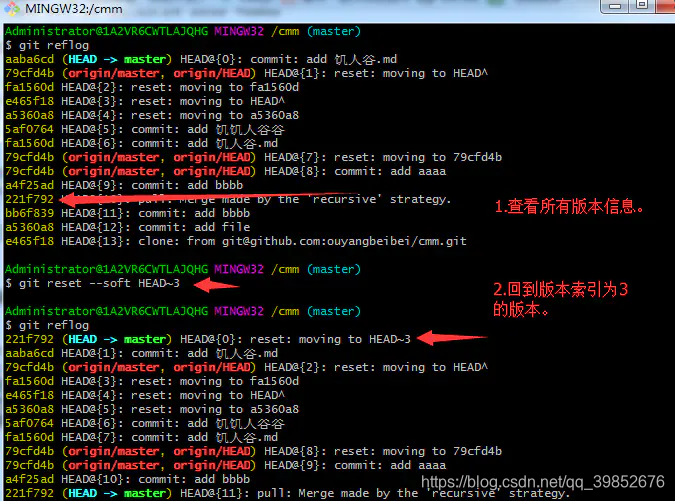The width and height of the screenshot is (675, 501).
Task: Click line 'HEAD@{2}: reset: moving to HEAD^'
Action: (247, 368)
